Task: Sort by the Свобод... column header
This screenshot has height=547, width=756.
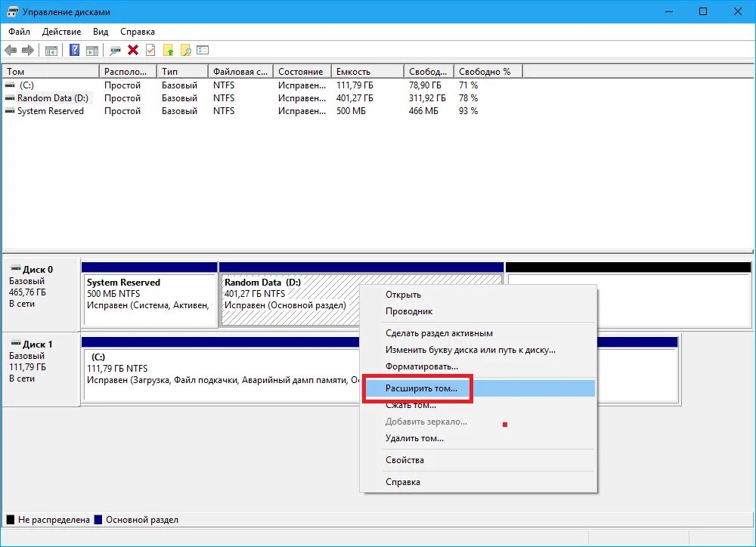Action: point(429,71)
